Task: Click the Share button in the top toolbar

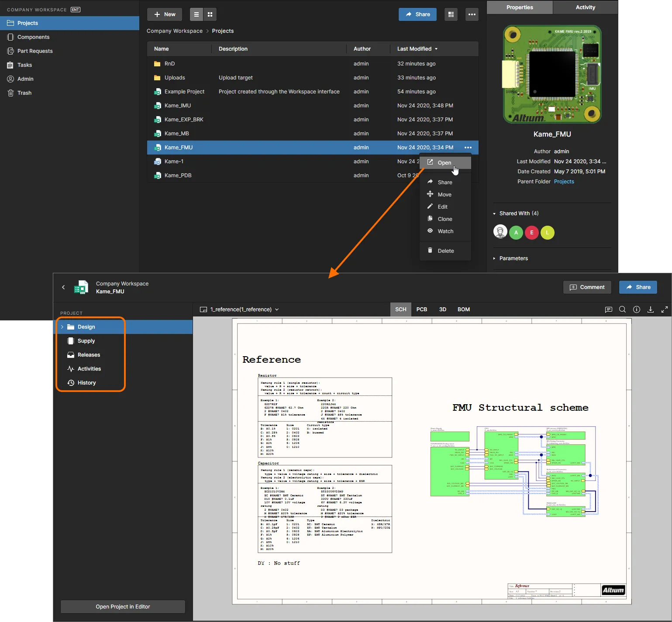Action: pos(417,14)
